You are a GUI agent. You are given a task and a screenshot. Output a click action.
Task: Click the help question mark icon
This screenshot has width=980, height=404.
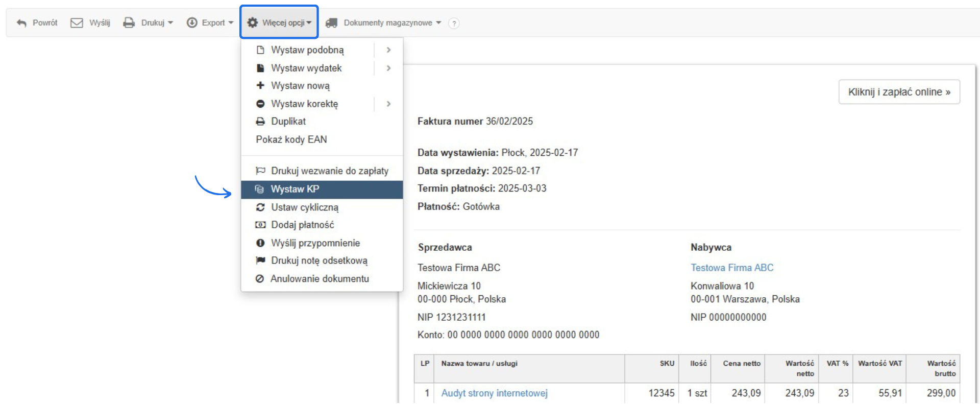[454, 23]
